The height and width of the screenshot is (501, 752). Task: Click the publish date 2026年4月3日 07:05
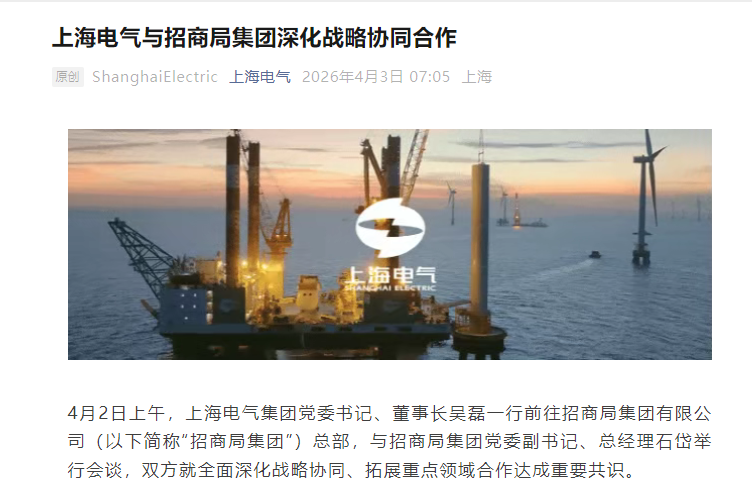[376, 77]
